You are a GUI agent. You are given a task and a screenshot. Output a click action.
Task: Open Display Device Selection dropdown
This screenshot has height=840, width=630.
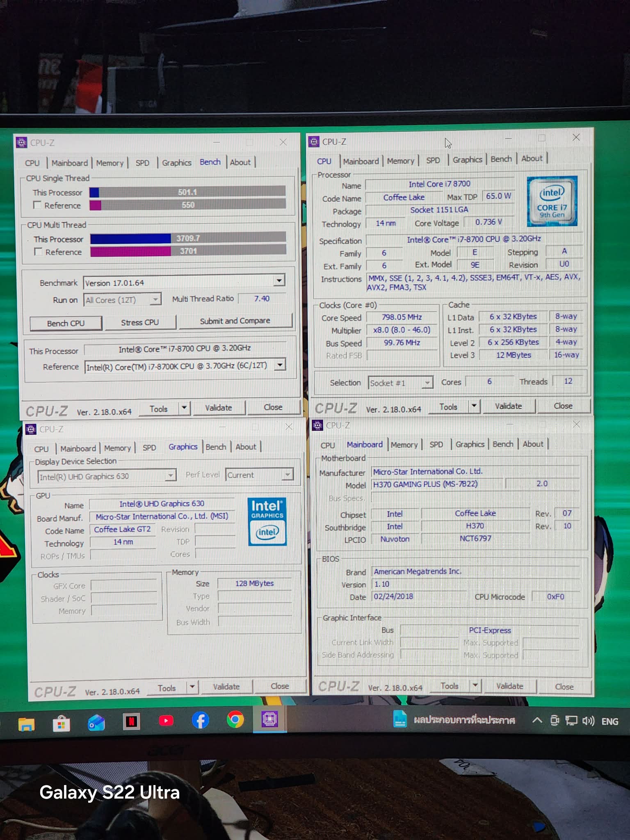pos(170,475)
